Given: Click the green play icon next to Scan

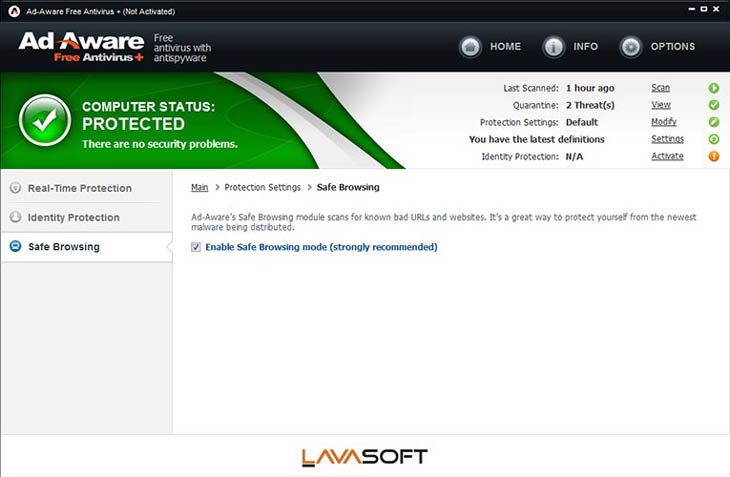Looking at the screenshot, I should tap(714, 88).
